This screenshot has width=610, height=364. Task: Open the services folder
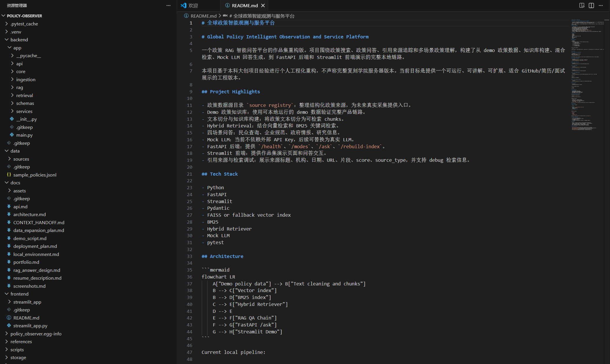coord(24,111)
